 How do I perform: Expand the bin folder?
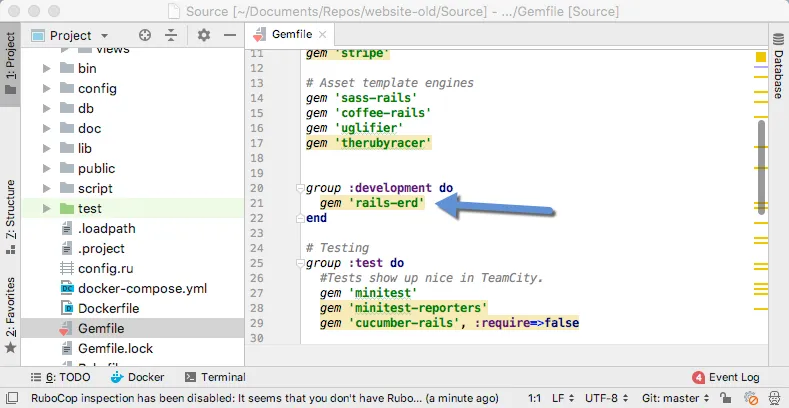[47, 68]
